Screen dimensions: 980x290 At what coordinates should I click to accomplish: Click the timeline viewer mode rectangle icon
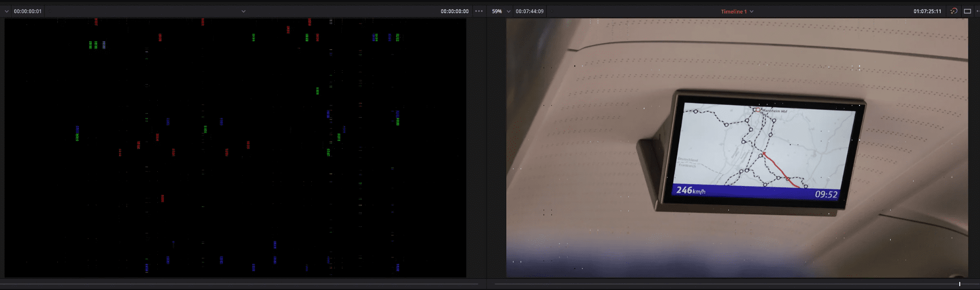(967, 11)
